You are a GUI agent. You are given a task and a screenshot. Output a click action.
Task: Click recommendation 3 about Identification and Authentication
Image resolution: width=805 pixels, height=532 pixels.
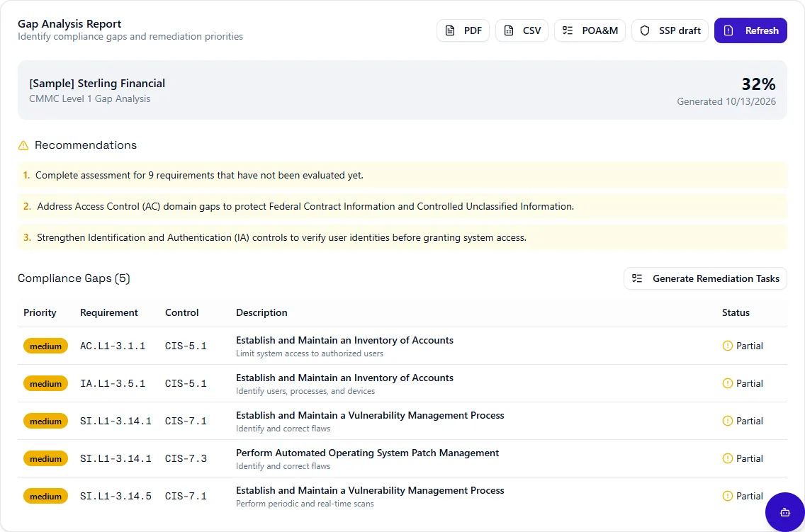(402, 237)
